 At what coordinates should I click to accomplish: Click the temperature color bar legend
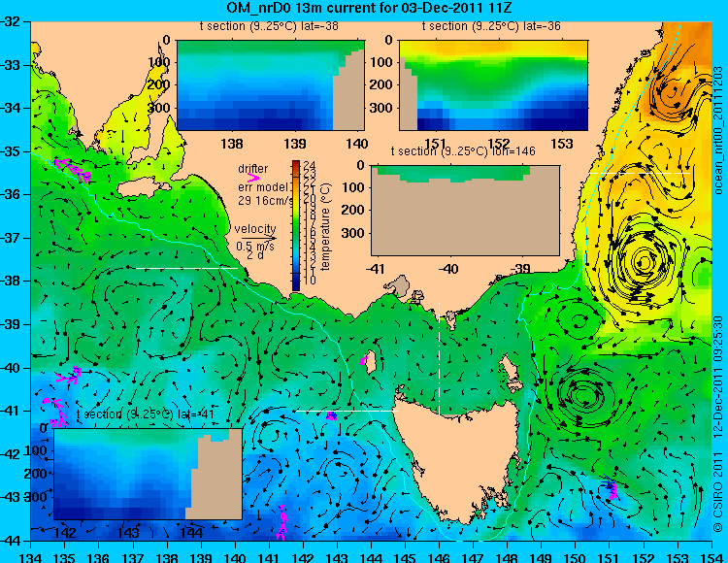pos(296,225)
